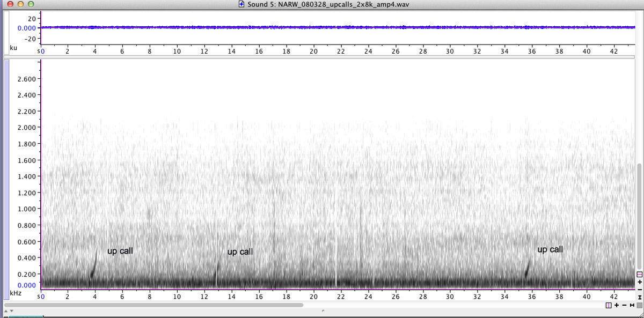
Task: Click the sound file proxy icon in title
Action: 242,4
